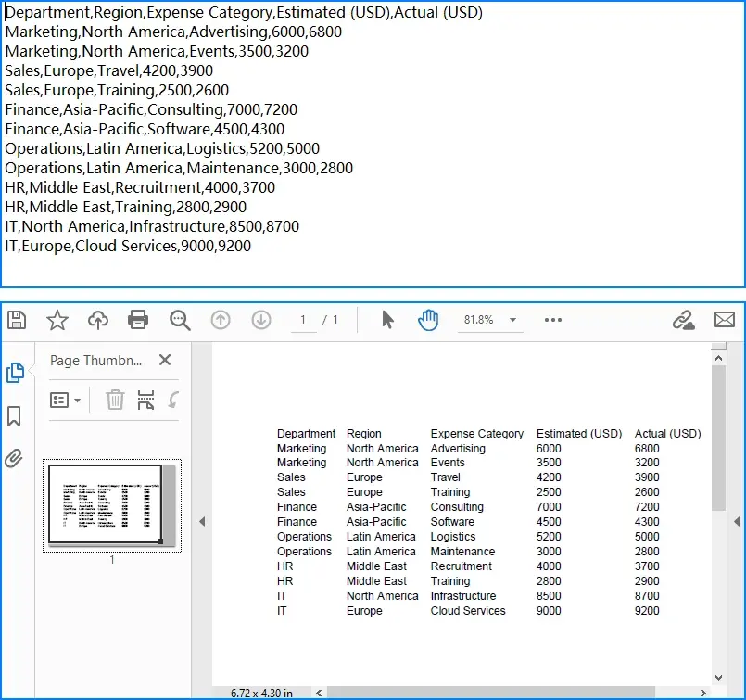
Task: Upload the document using the cloud icon
Action: (x=98, y=320)
